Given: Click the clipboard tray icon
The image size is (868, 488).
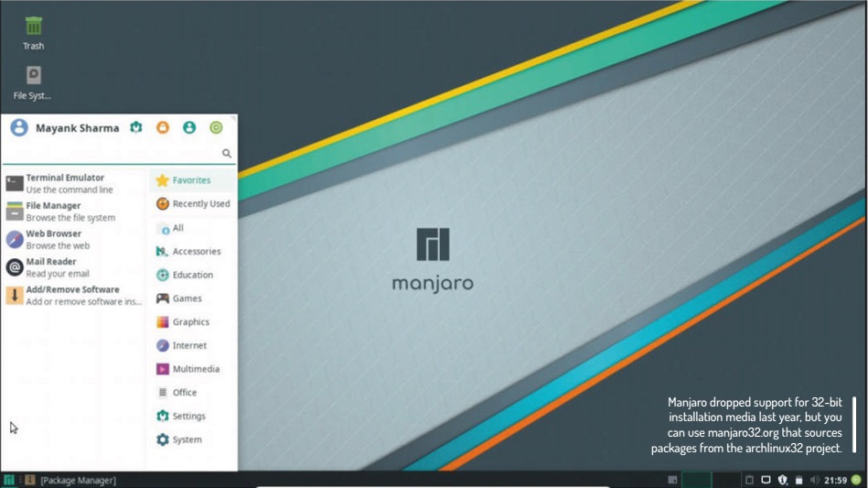Looking at the screenshot, I should (749, 480).
